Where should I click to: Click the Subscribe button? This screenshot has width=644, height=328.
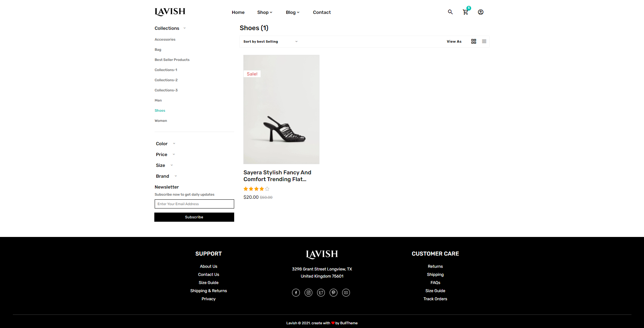coord(194,217)
